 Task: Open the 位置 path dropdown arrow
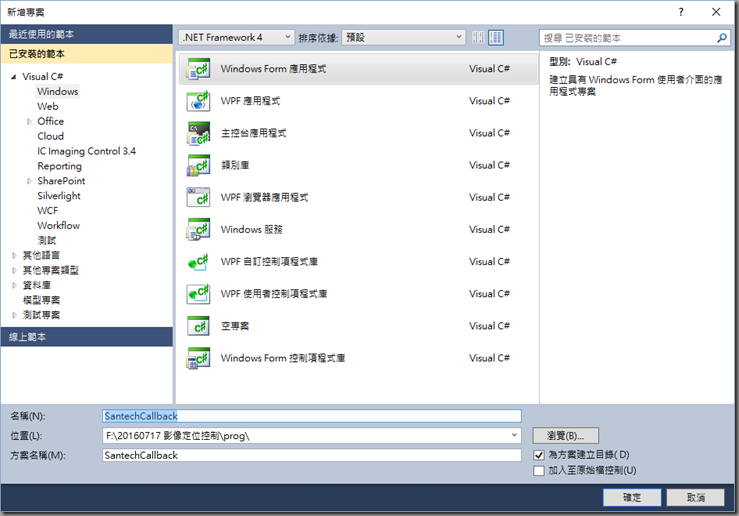[x=514, y=435]
